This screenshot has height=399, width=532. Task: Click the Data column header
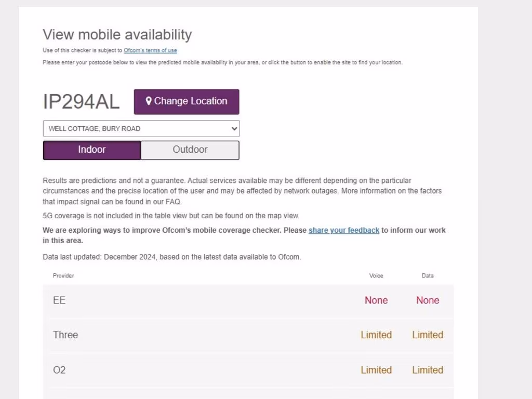[428, 275]
